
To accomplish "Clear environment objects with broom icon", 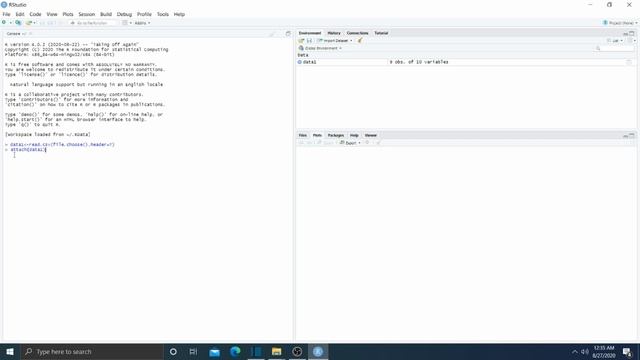I will [x=360, y=40].
